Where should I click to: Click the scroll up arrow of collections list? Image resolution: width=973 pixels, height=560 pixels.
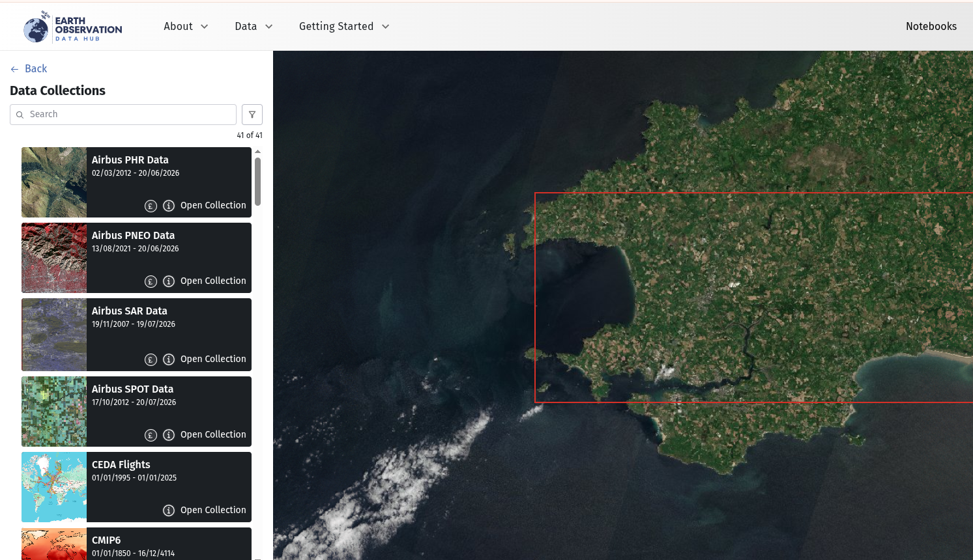257,152
